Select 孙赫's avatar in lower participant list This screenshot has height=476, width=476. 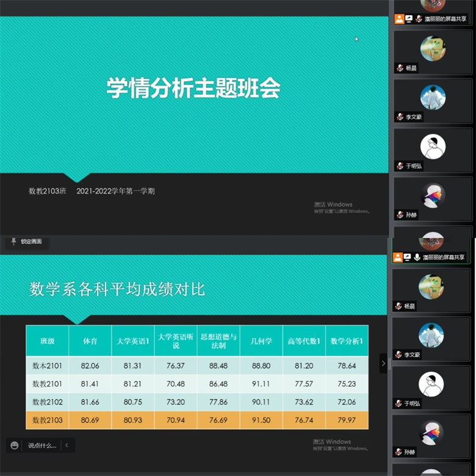pyautogui.click(x=432, y=432)
